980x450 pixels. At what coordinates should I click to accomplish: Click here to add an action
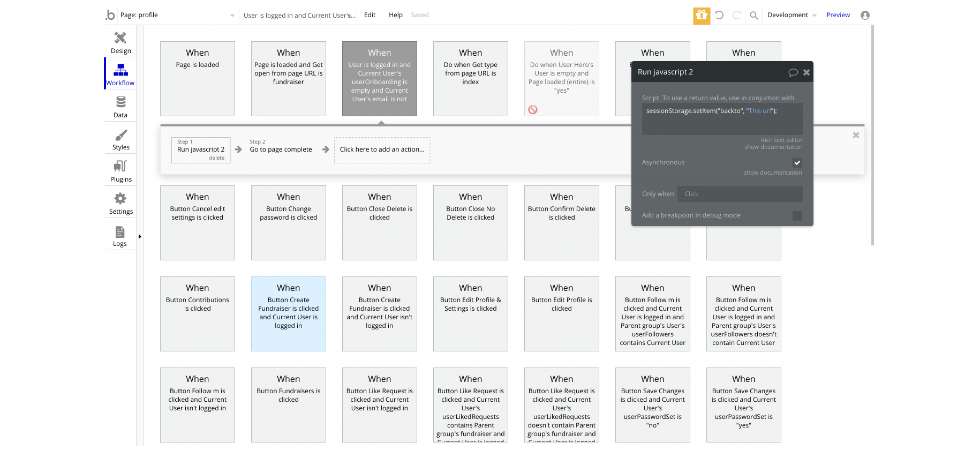pyautogui.click(x=382, y=149)
